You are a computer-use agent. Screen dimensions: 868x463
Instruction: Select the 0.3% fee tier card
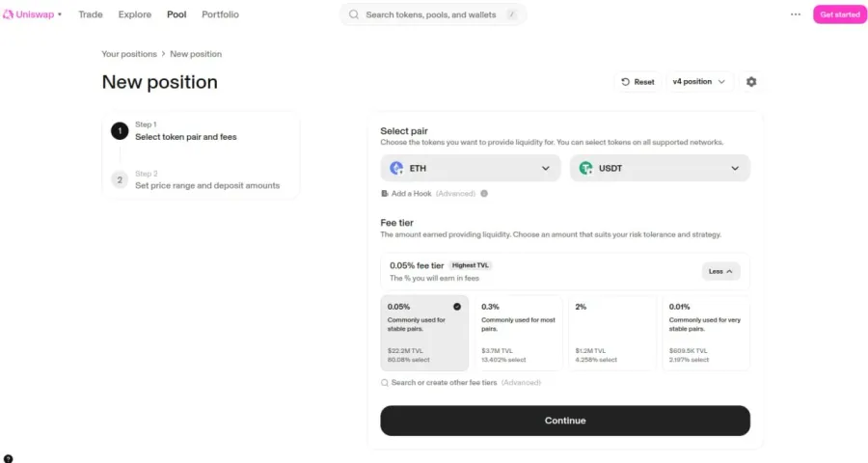point(518,333)
